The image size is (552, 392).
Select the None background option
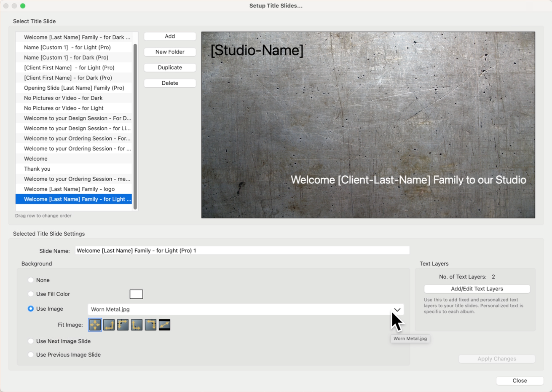(x=31, y=280)
